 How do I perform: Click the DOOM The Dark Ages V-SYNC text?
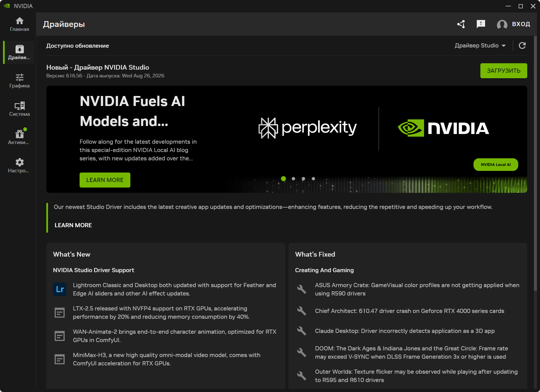click(412, 353)
